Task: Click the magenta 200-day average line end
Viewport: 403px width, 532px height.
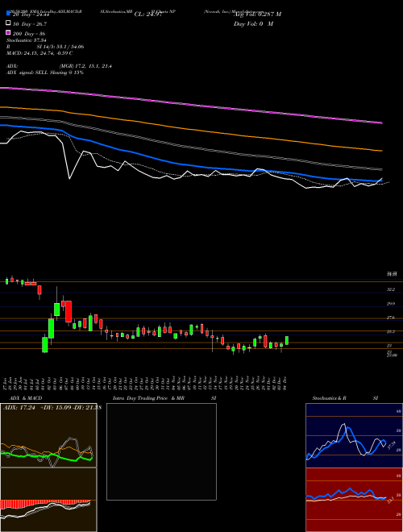Action: (381, 123)
